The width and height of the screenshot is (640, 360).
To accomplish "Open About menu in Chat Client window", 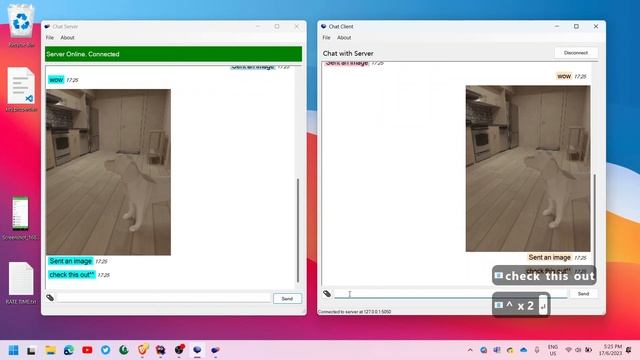I will point(344,38).
